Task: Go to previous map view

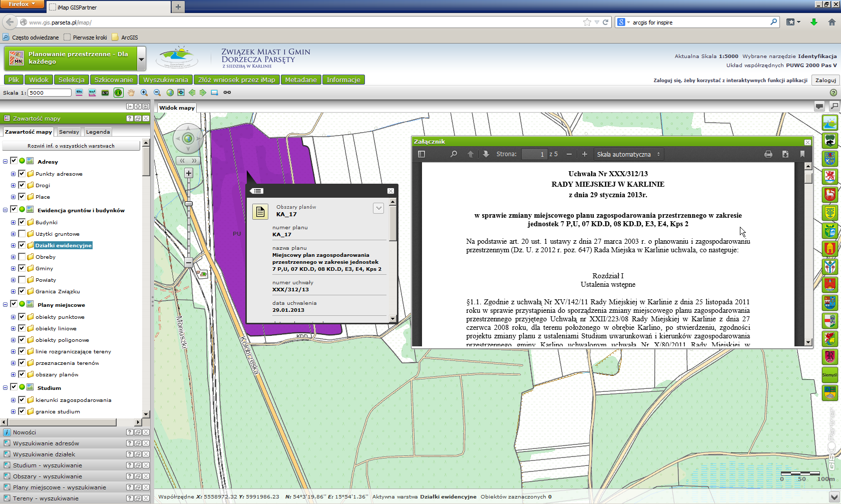Action: (x=192, y=93)
